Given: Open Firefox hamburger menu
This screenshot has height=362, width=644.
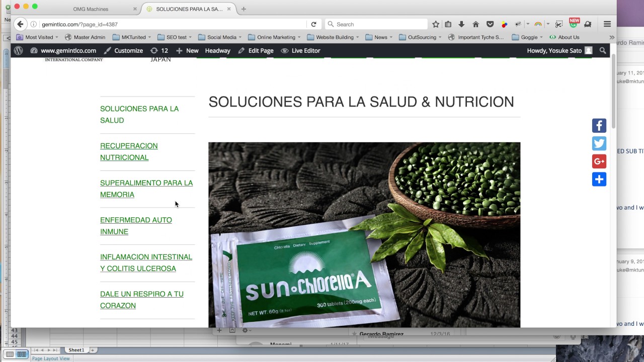Looking at the screenshot, I should pyautogui.click(x=607, y=24).
